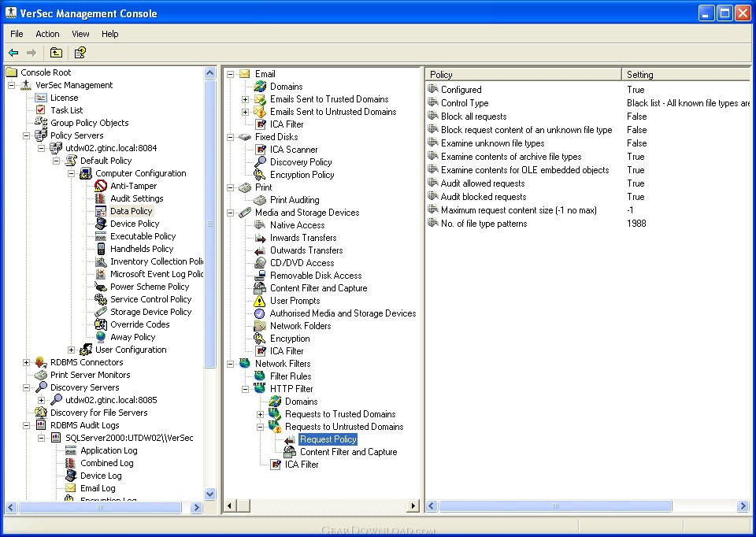Select Executable Policy tree item
This screenshot has width=756, height=537.
(x=143, y=236)
